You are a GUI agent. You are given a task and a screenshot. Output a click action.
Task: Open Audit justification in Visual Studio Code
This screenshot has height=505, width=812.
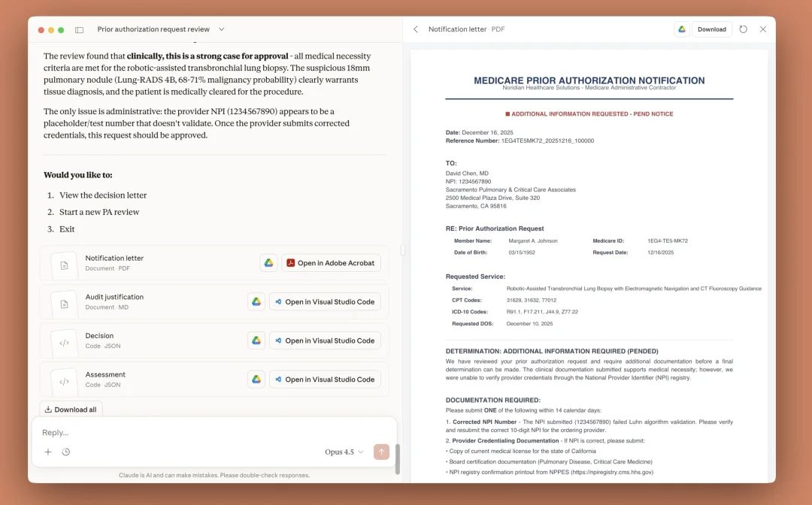point(325,302)
